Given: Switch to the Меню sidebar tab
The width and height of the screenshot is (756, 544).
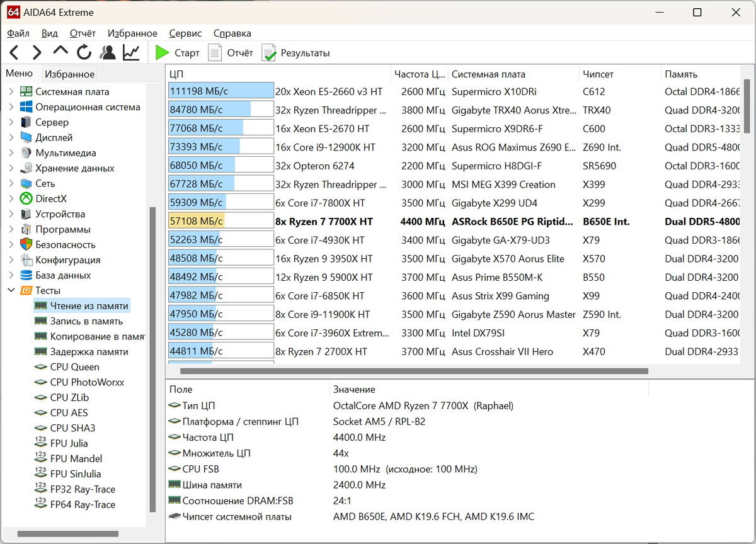Looking at the screenshot, I should [x=20, y=74].
